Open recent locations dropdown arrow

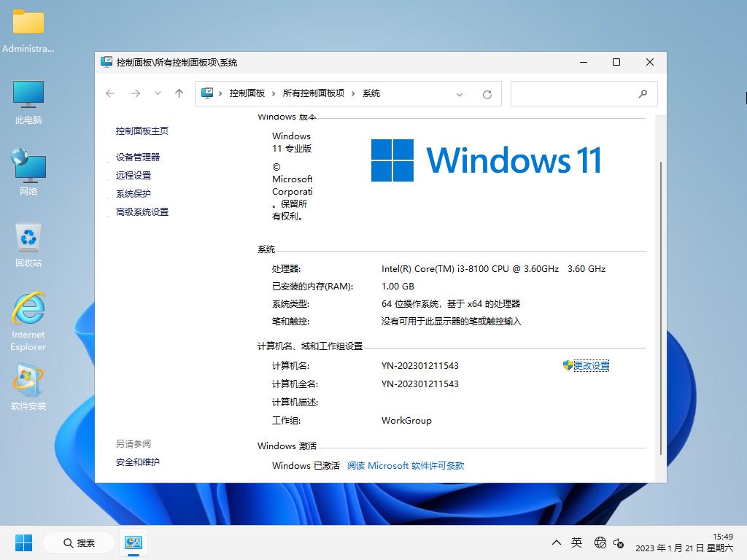coord(158,93)
